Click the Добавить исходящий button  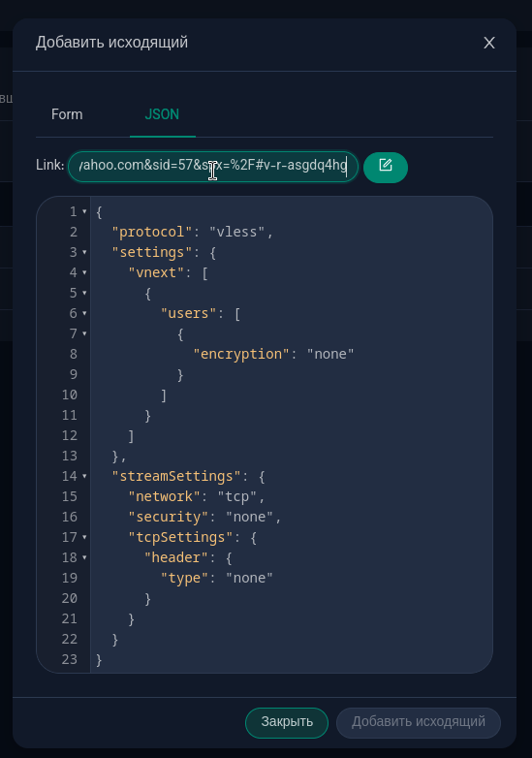[418, 722]
